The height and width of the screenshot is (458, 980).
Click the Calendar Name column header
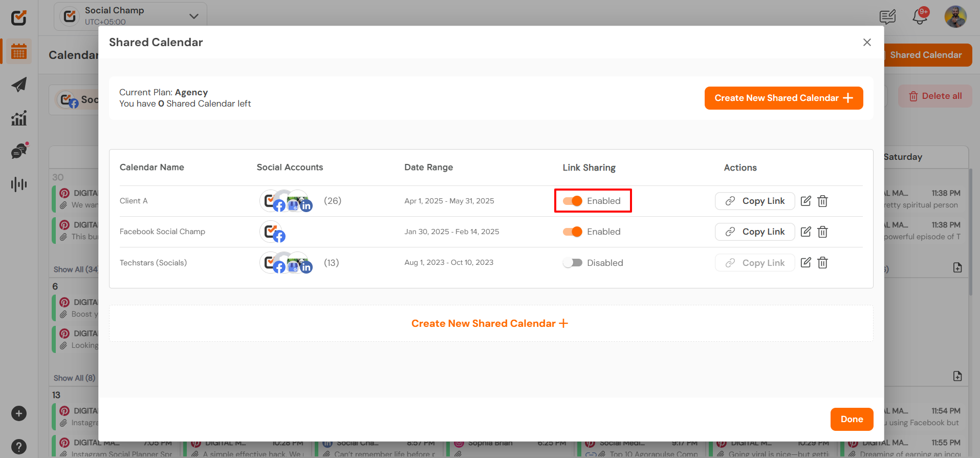[x=152, y=167]
